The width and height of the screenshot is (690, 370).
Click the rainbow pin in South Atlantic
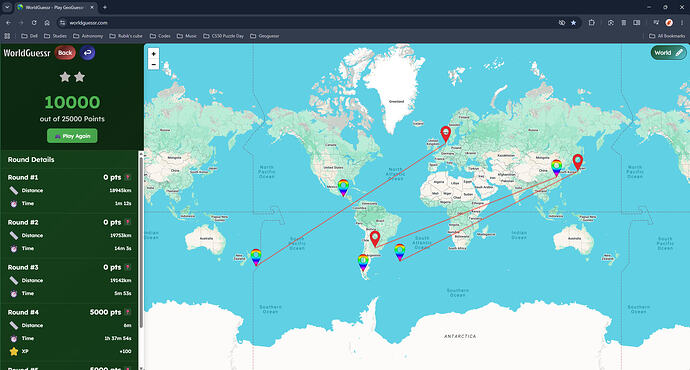(x=400, y=252)
